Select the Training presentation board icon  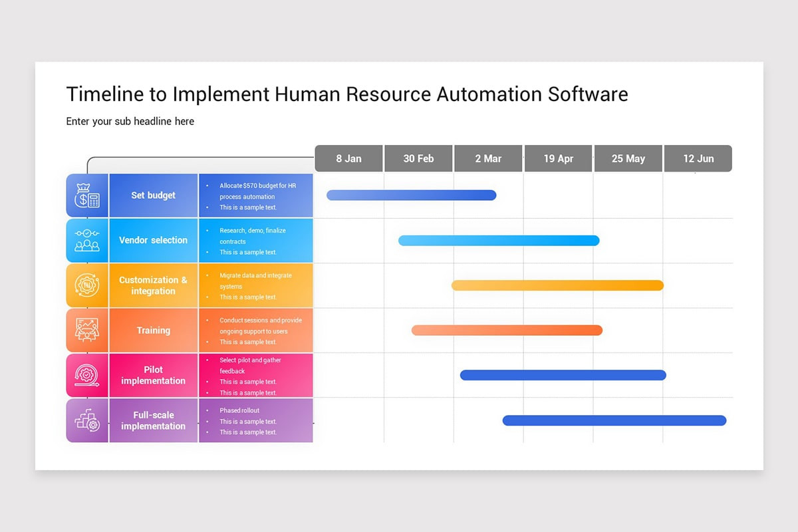pyautogui.click(x=86, y=330)
